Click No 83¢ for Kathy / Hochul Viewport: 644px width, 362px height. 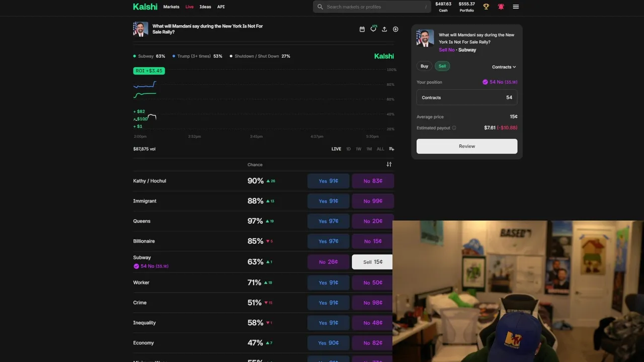[373, 181]
